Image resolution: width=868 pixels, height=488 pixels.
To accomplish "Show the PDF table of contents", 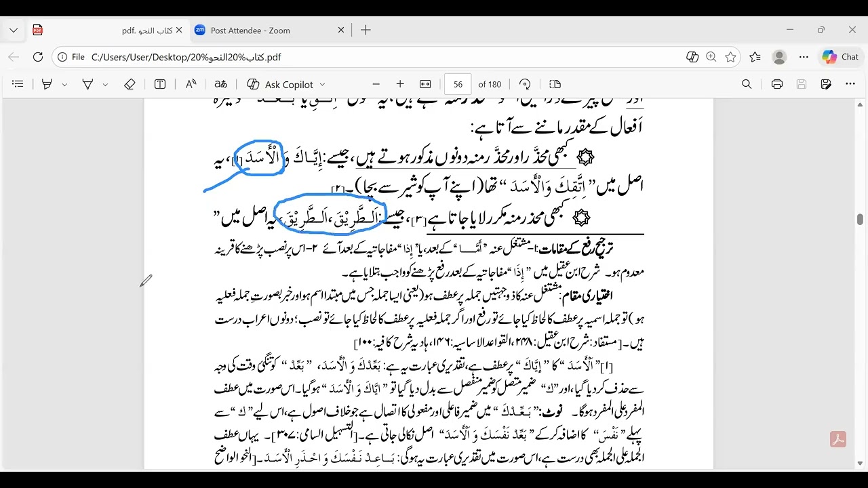I will (18, 84).
